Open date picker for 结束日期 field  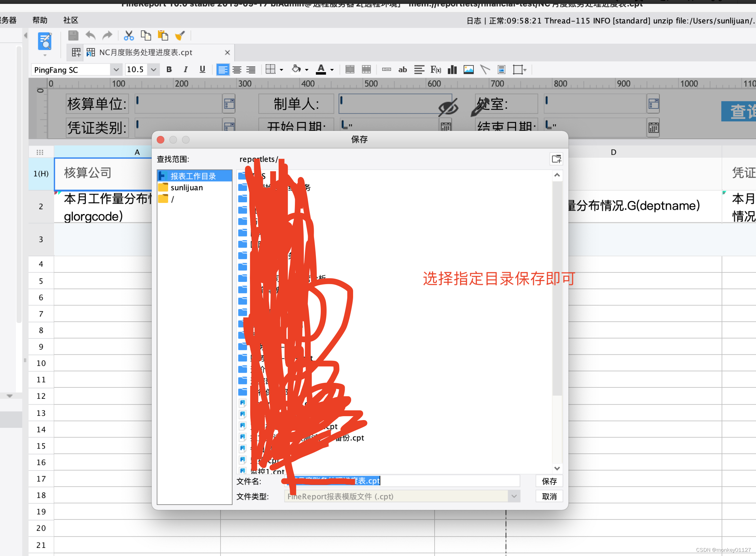tap(653, 128)
